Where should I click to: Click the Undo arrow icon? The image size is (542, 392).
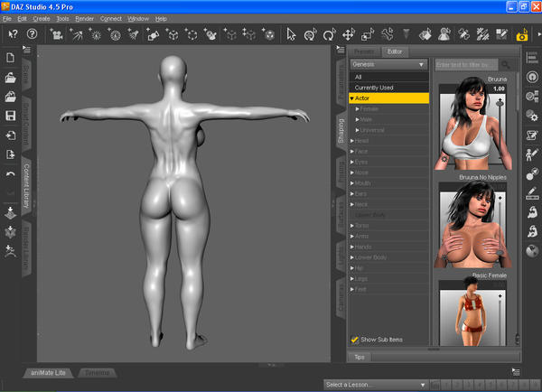[x=10, y=173]
